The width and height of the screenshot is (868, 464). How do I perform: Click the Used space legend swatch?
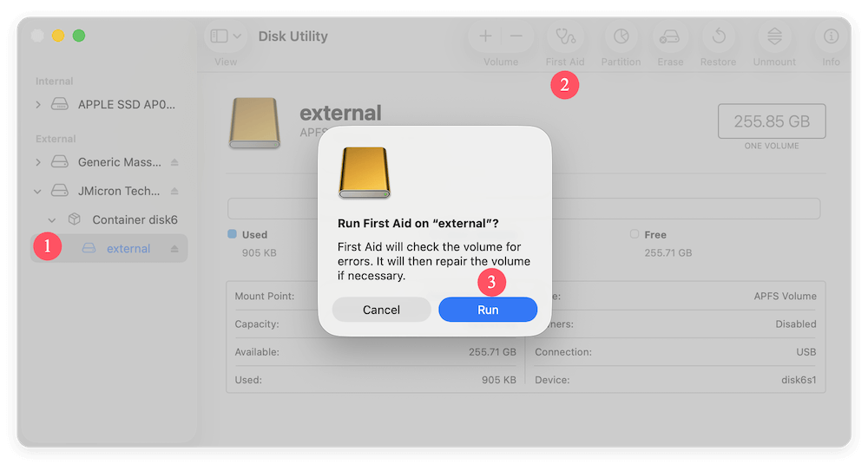tap(233, 234)
